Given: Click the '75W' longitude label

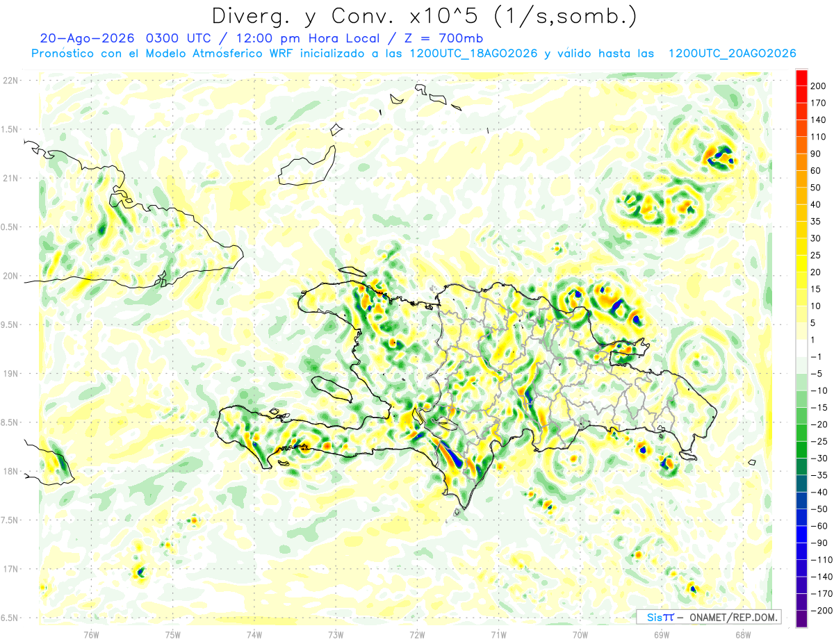Looking at the screenshot, I should click(x=172, y=634).
